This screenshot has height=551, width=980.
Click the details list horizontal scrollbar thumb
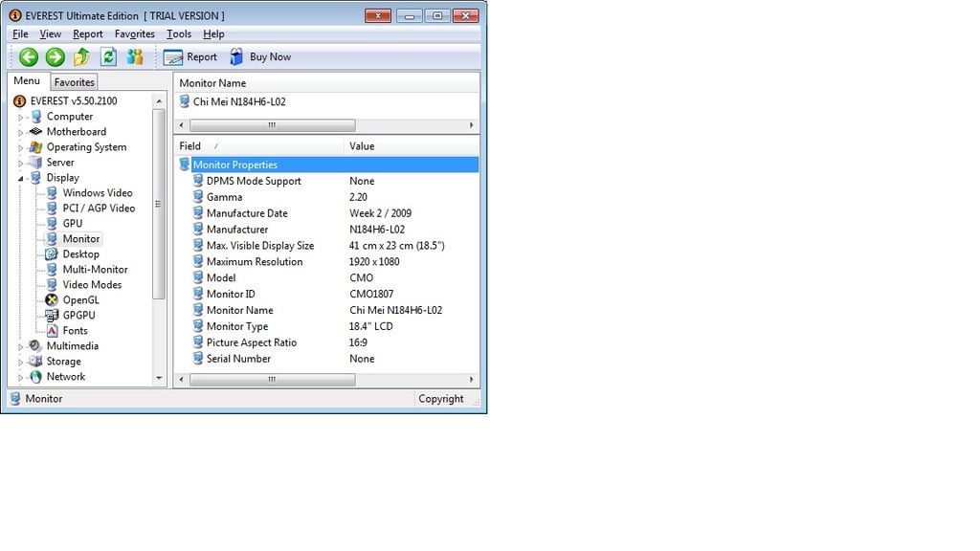click(272, 379)
